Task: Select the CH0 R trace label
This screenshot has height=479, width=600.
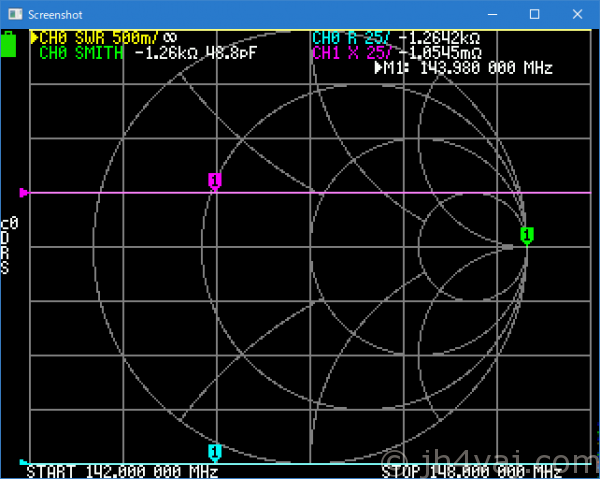Action: click(351, 38)
